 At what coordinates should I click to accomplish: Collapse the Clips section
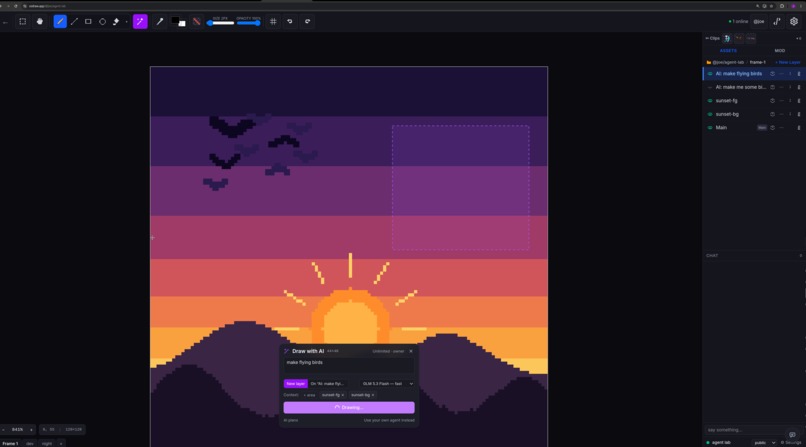click(712, 38)
